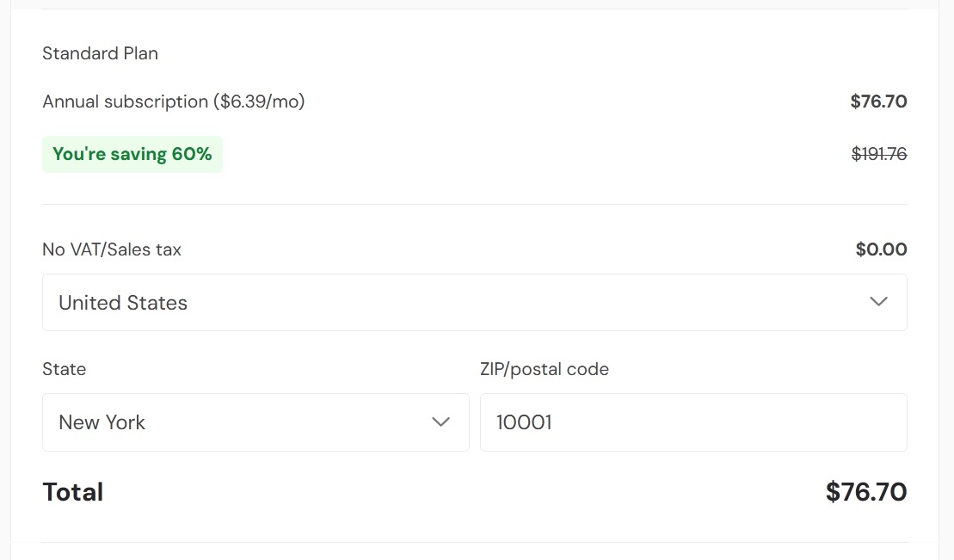Image resolution: width=954 pixels, height=560 pixels.
Task: Click the "You're saving 60%" badge
Action: pos(132,155)
